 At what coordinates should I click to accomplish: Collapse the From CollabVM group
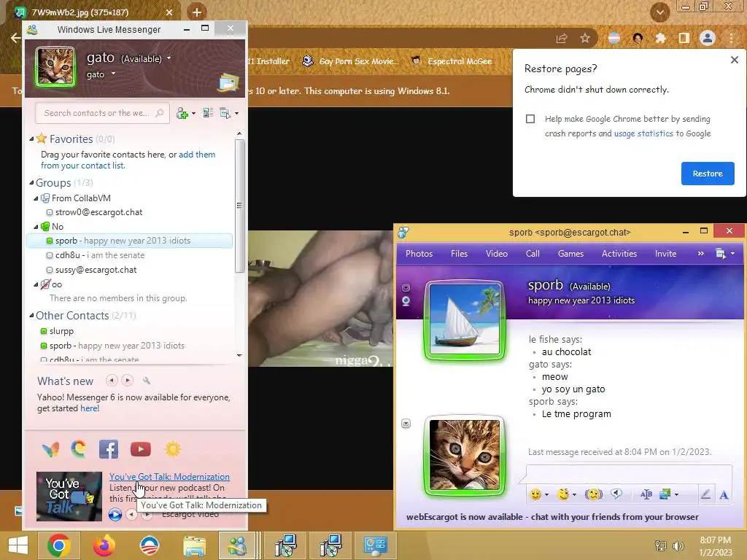(36, 198)
